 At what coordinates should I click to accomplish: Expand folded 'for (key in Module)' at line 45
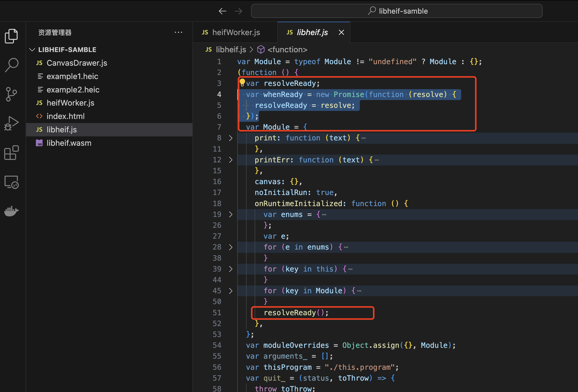[x=231, y=291]
